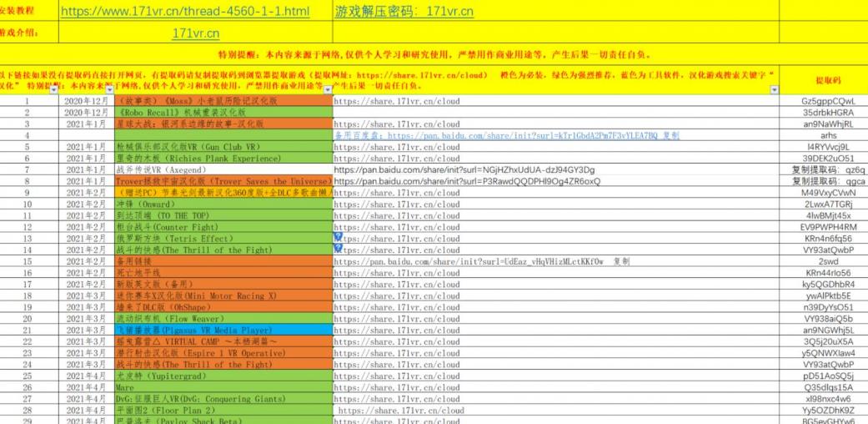Image resolution: width=868 pixels, height=424 pixels.
Task: Click the Baidu link in the Axegend row
Action: [464, 169]
